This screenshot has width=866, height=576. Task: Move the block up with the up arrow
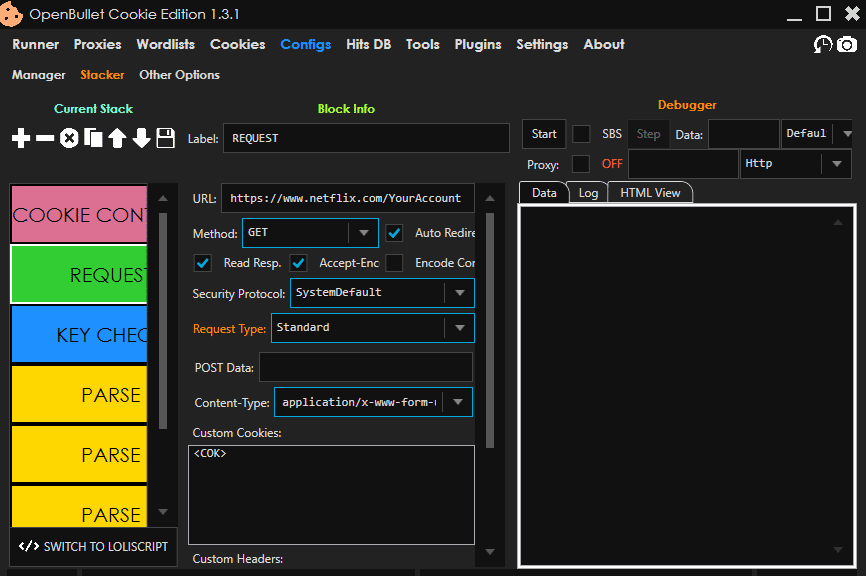(x=117, y=139)
